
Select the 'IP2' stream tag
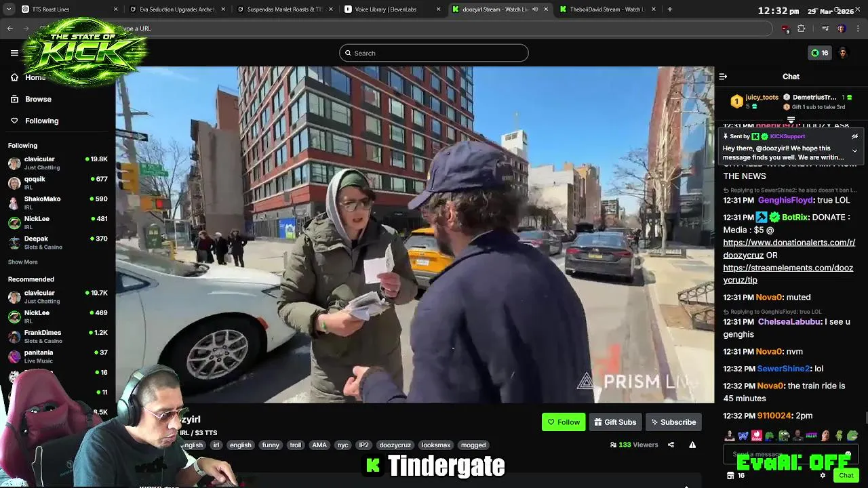(x=363, y=445)
